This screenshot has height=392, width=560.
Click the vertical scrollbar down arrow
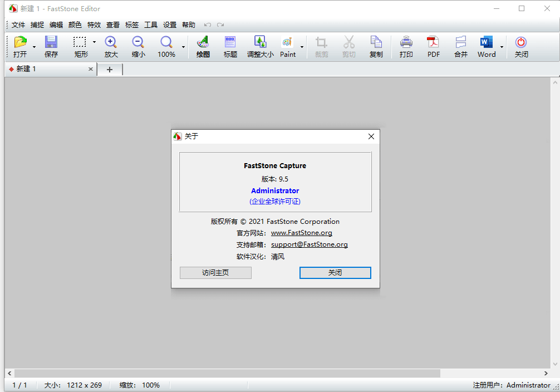point(555,364)
